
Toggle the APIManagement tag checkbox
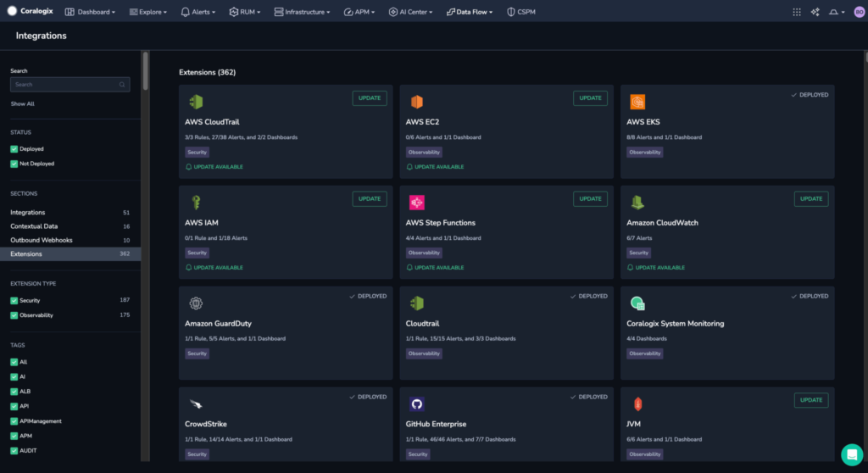tap(14, 421)
